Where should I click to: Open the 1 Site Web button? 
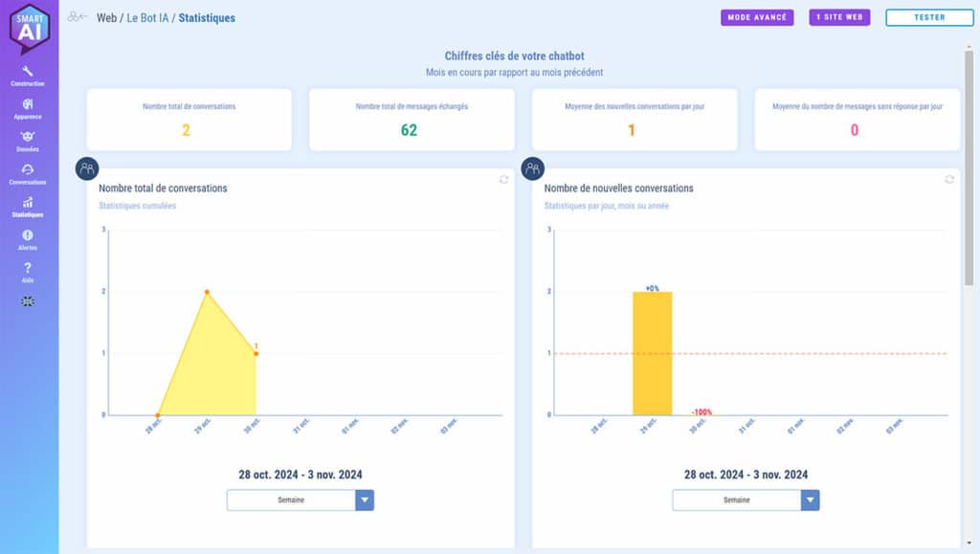click(839, 17)
